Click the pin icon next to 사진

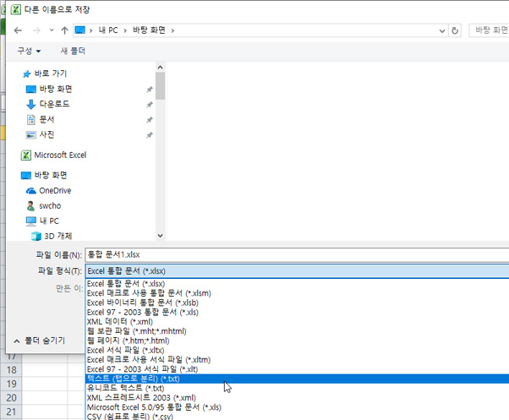click(x=150, y=135)
